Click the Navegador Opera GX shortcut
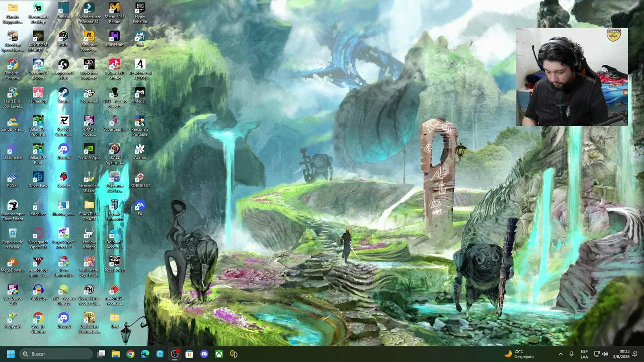This screenshot has width=644, height=362. (x=38, y=238)
